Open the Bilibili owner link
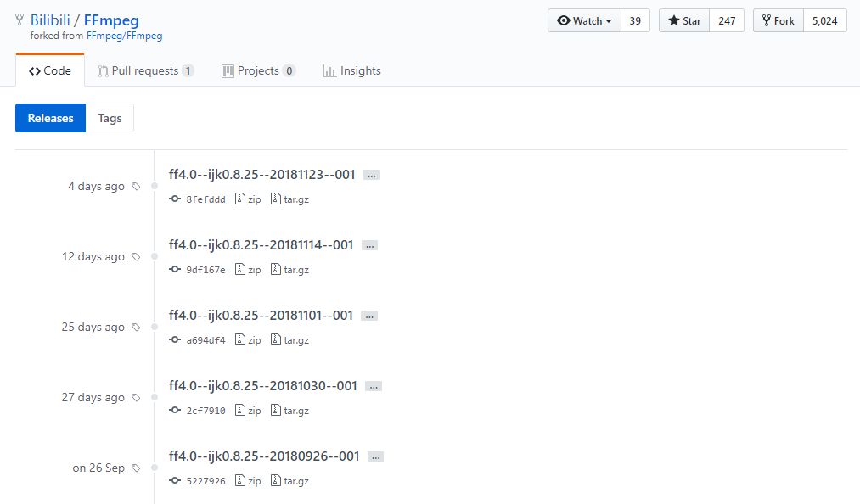The image size is (860, 504). [x=50, y=20]
